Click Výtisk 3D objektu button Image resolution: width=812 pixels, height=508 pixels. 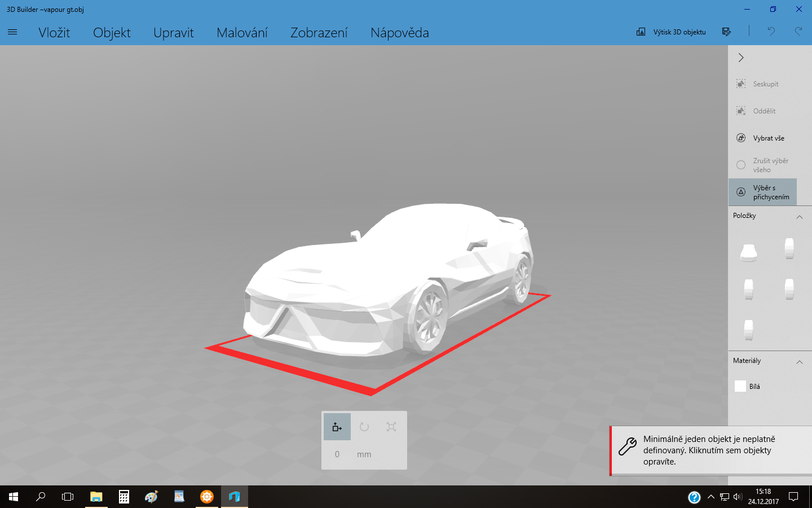(671, 32)
